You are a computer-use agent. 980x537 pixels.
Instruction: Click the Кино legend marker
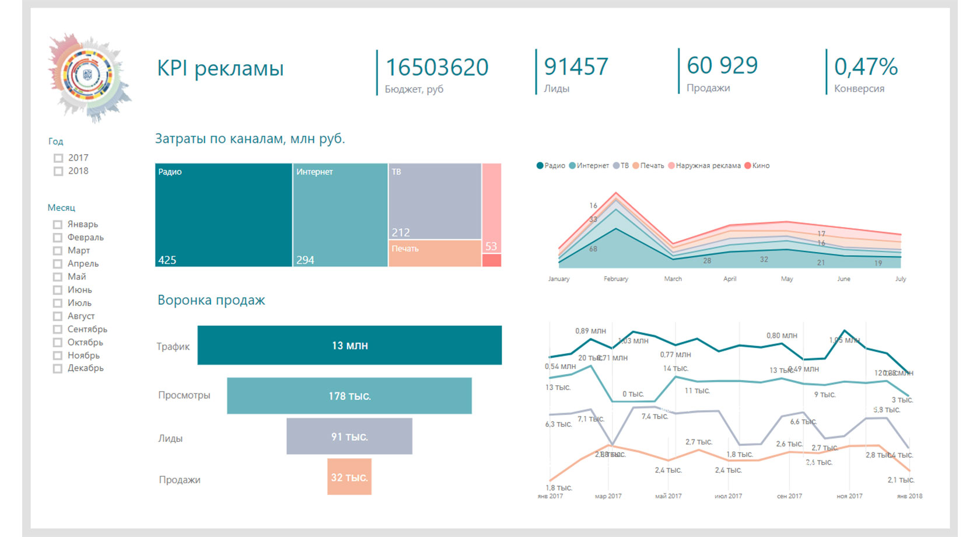(x=748, y=166)
